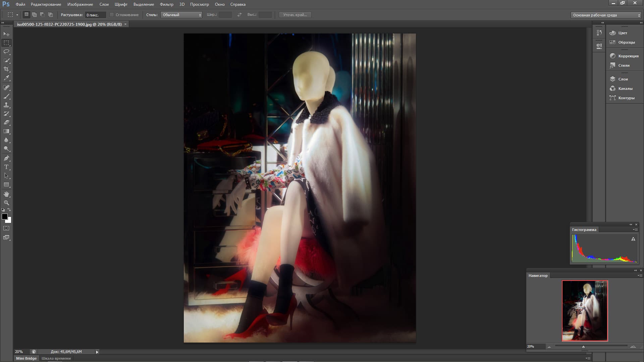Activate the Hand tool
This screenshot has height=362, width=644.
click(x=6, y=194)
